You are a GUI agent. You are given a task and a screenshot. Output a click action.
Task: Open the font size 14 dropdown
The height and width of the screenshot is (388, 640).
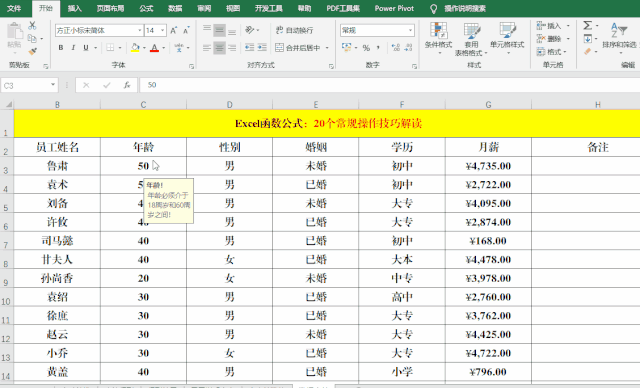coord(162,30)
